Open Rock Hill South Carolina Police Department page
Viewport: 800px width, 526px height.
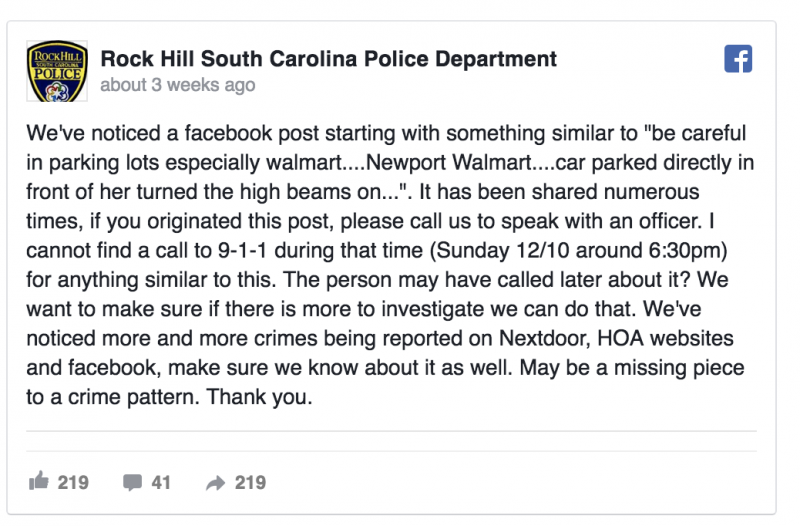(x=328, y=59)
